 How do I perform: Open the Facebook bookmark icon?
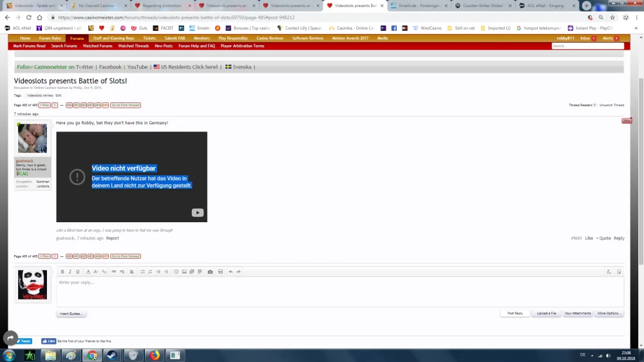pyautogui.click(x=394, y=28)
